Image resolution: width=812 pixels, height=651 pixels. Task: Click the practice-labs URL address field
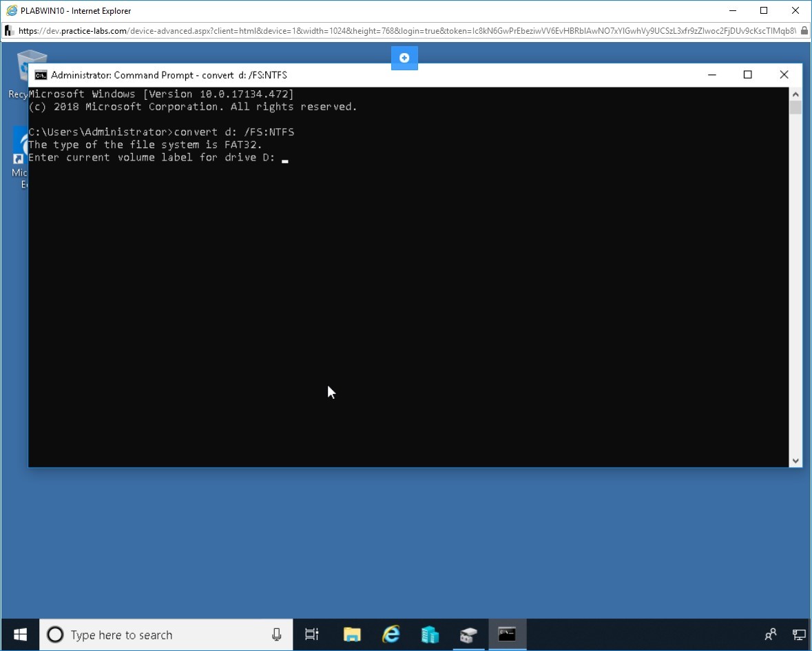pyautogui.click(x=406, y=30)
